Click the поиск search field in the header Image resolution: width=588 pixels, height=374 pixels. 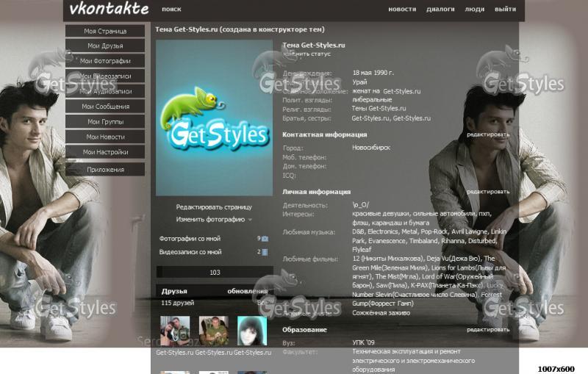[x=171, y=10]
